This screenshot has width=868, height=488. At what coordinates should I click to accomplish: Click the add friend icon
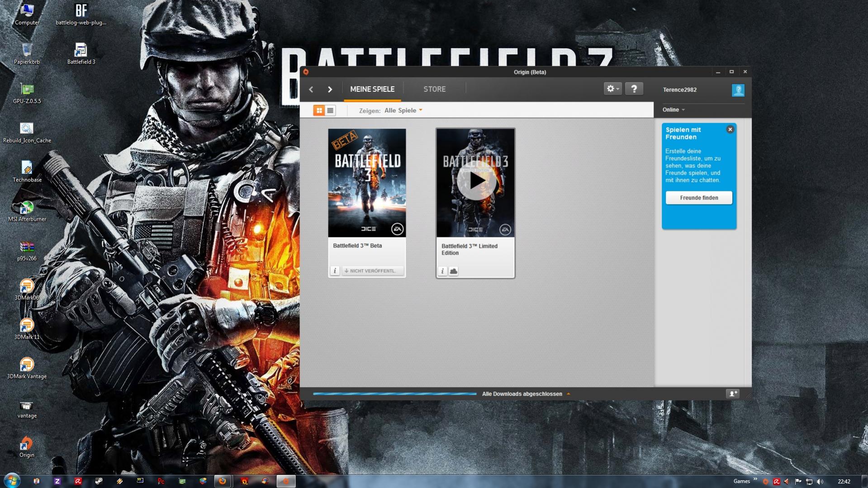pyautogui.click(x=732, y=394)
